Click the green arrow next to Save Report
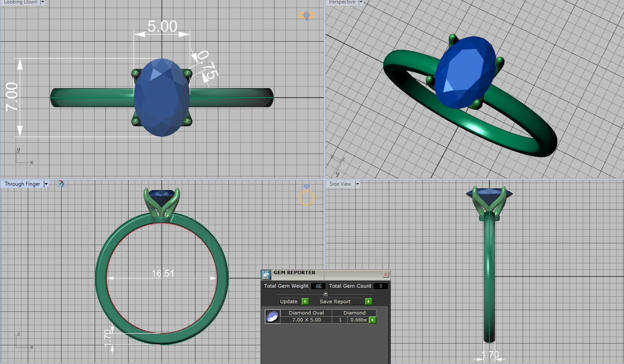 (368, 302)
